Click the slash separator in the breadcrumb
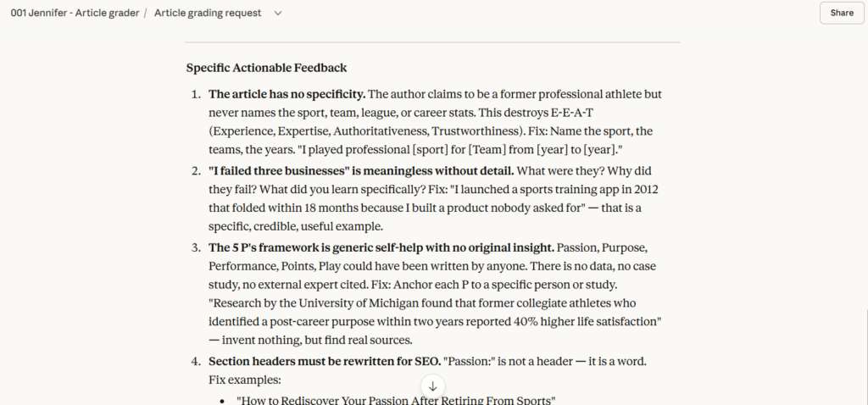This screenshot has height=405, width=868. pyautogui.click(x=146, y=13)
